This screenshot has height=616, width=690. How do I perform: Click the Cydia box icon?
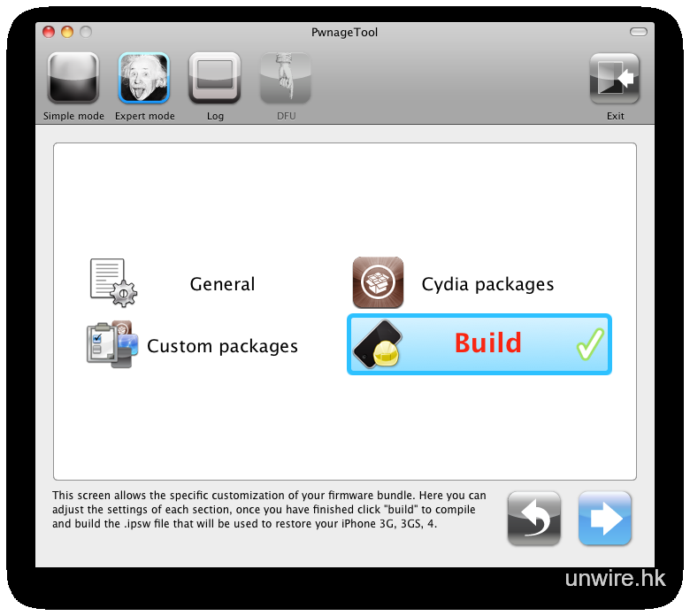(x=378, y=282)
